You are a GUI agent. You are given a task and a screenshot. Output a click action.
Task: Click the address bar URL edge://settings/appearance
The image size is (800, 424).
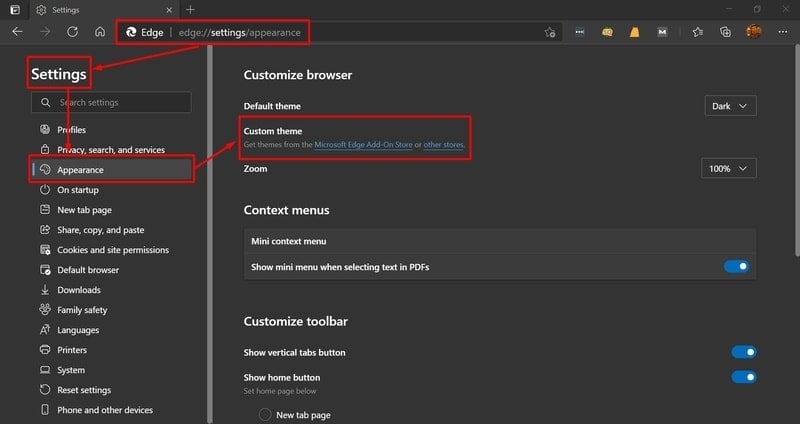239,33
